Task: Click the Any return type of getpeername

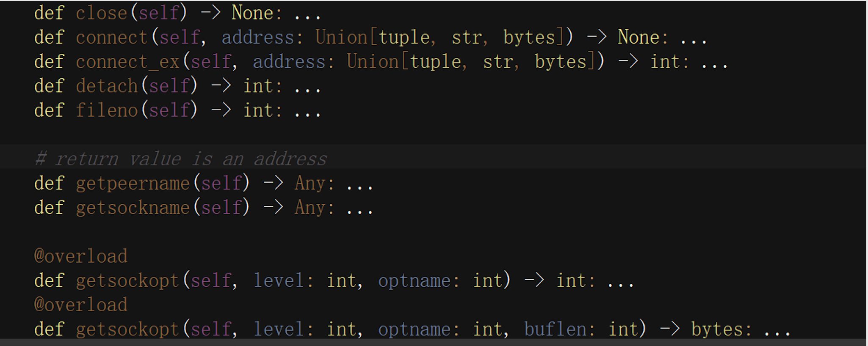Action: tap(310, 184)
